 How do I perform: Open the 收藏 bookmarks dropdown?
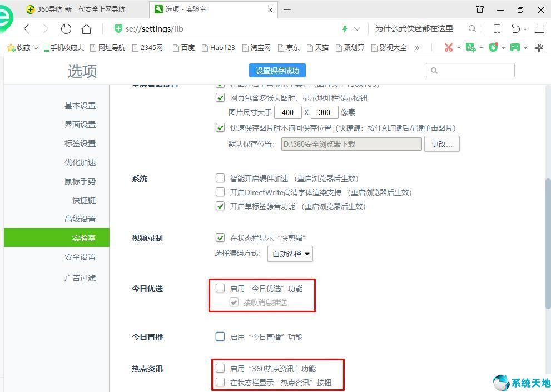click(x=21, y=48)
